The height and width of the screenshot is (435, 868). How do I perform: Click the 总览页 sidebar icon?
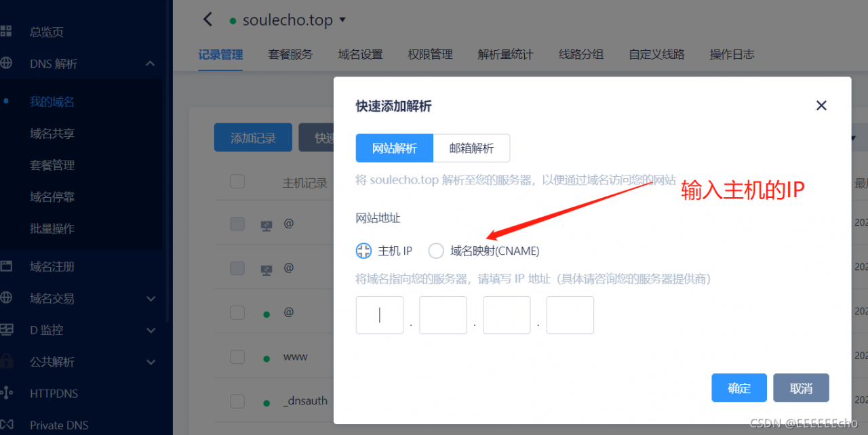point(5,31)
